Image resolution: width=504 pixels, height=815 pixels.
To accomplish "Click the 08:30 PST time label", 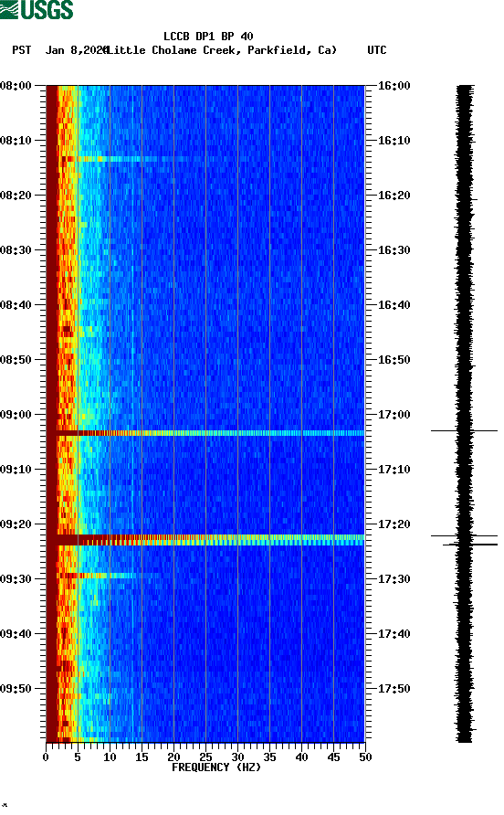I will [x=16, y=250].
